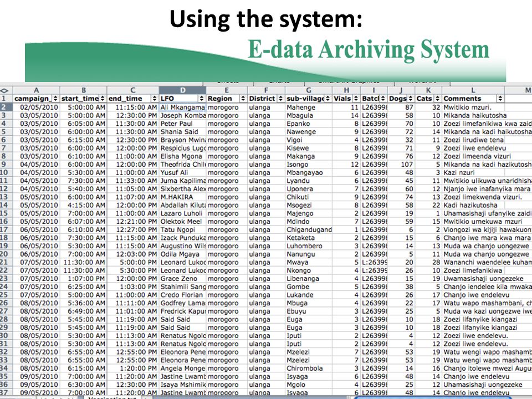This screenshot has height=399, width=532.
Task: Click the select-all corner of the sheet
Action: (5, 90)
